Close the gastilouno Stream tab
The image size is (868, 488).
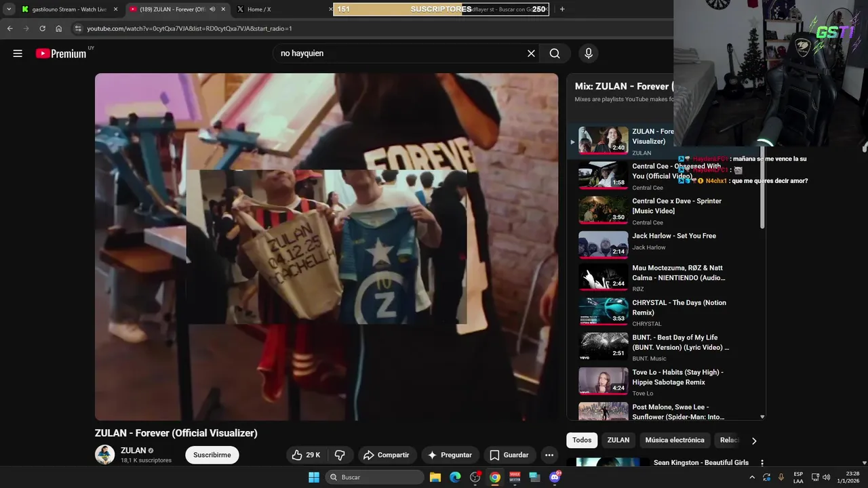115,9
